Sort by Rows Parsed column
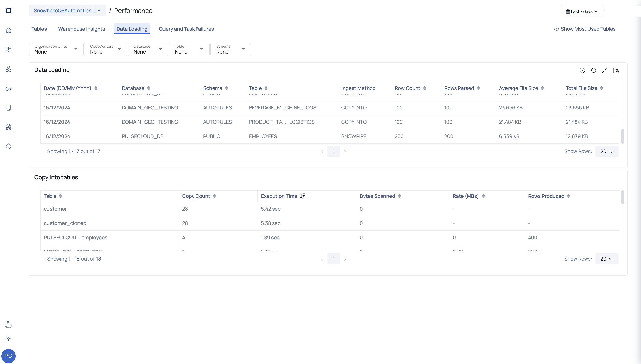The height and width of the screenshot is (364, 641). click(478, 88)
